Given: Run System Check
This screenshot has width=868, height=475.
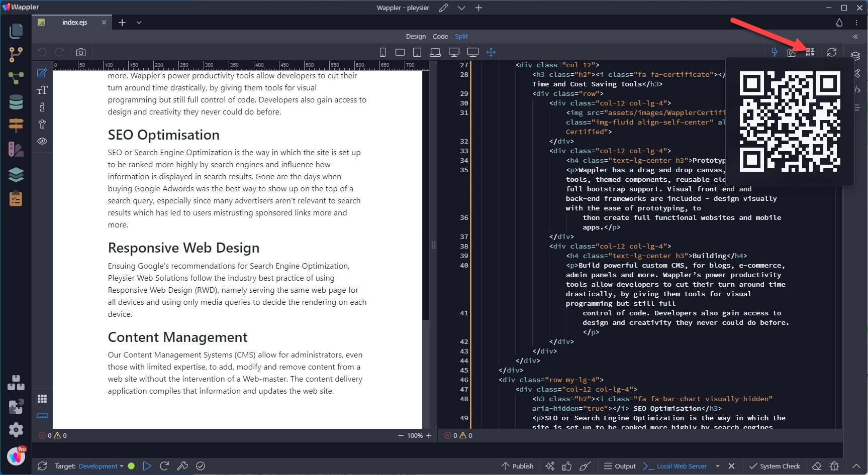Looking at the screenshot, I should tap(775, 466).
